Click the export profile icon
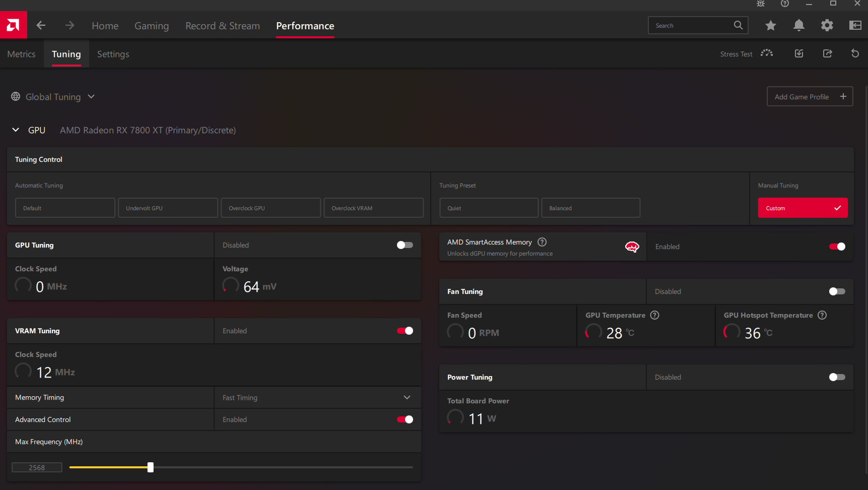Viewport: 868px width, 490px height. tap(827, 53)
